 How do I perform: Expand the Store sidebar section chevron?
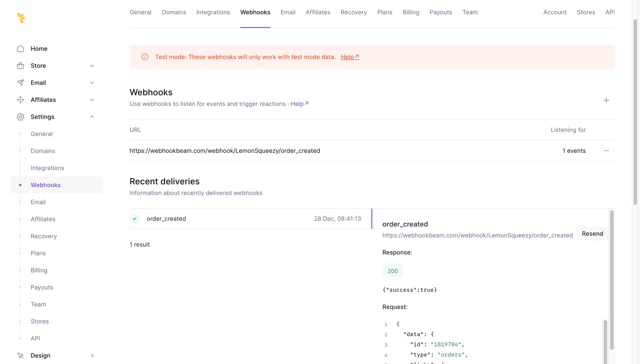point(92,66)
